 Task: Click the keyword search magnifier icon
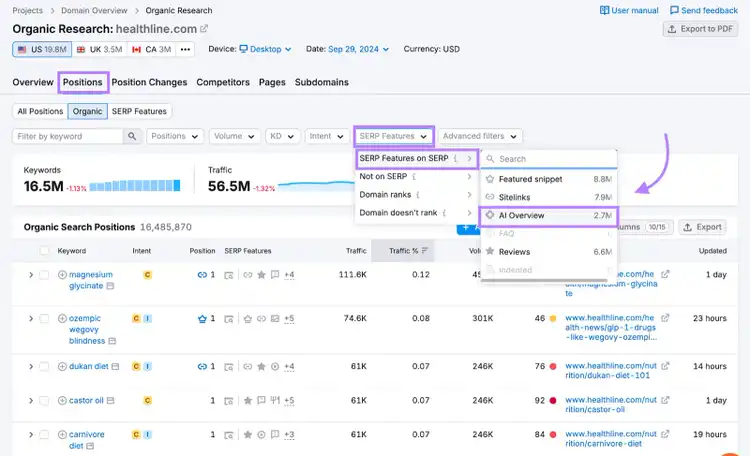132,136
